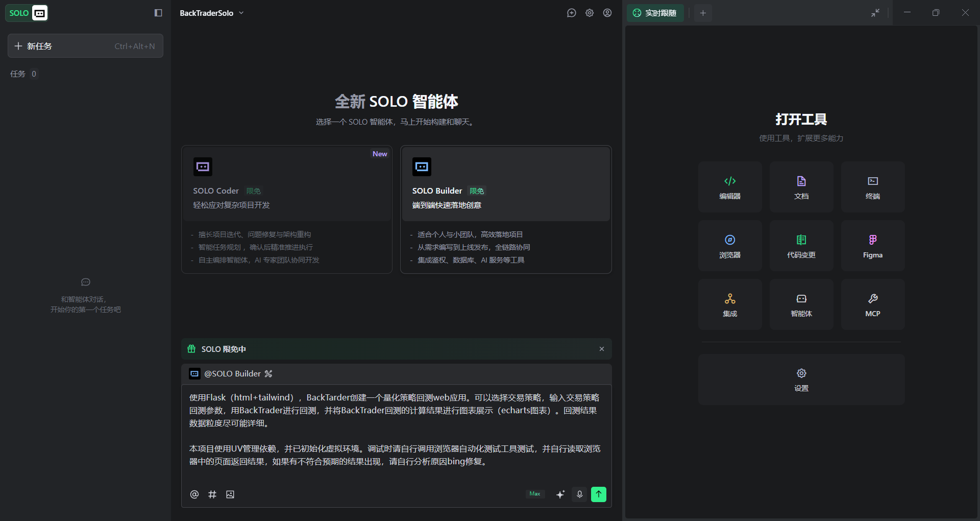Expand the BackTraderSolo project dropdown
The width and height of the screenshot is (980, 521).
point(211,13)
